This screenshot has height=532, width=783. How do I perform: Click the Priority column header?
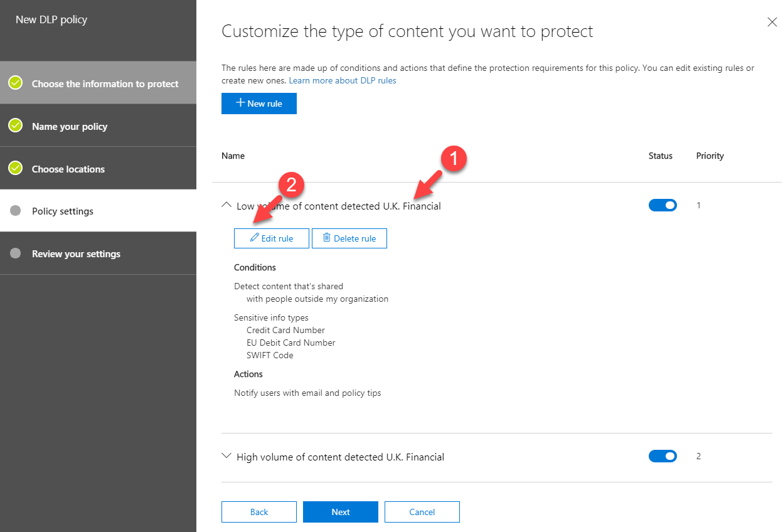[x=710, y=156]
